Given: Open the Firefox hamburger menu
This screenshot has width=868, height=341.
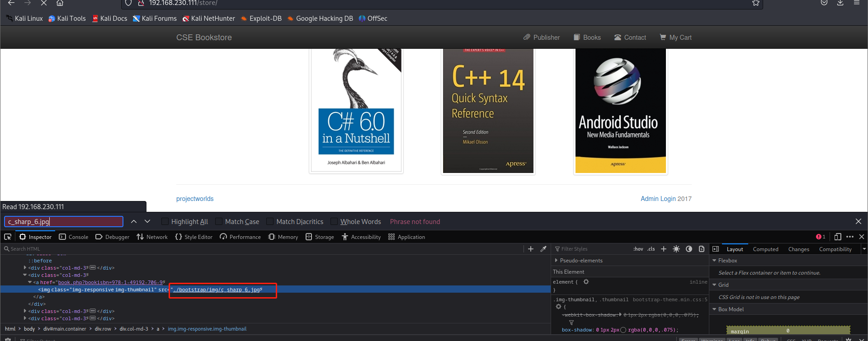Looking at the screenshot, I should tap(856, 3).
